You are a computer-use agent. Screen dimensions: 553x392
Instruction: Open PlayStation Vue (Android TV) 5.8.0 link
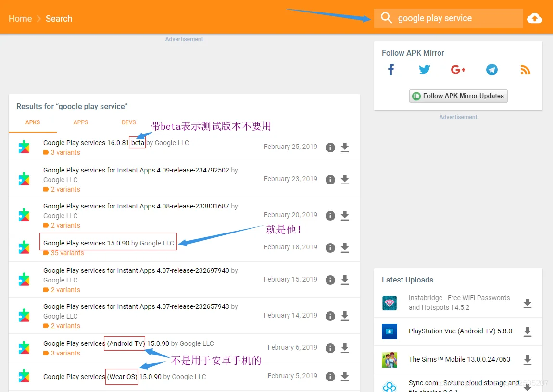click(460, 331)
